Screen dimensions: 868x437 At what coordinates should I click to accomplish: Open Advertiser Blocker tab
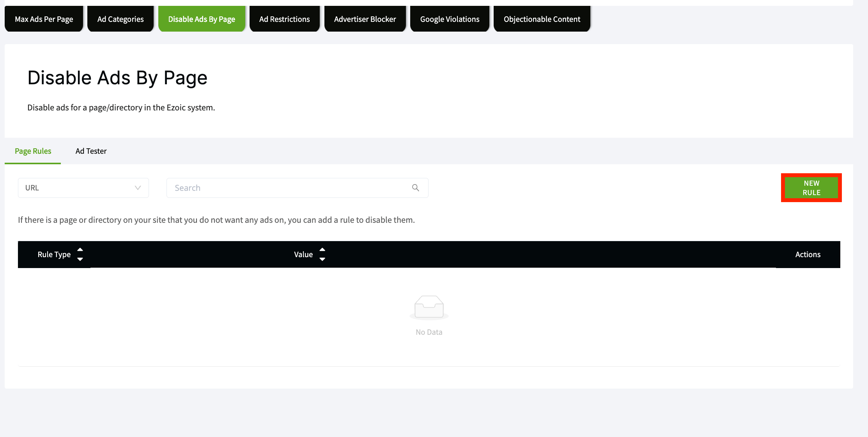click(x=365, y=19)
